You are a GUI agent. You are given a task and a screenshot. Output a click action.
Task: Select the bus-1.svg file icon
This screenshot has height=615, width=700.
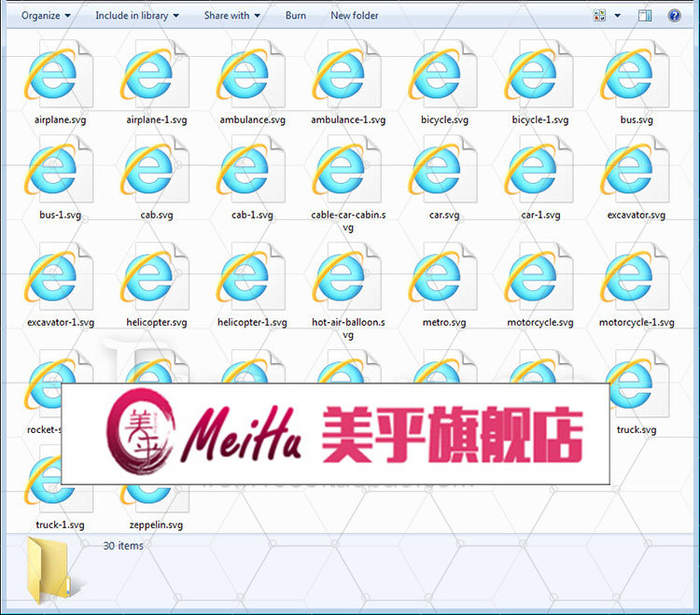point(59,169)
